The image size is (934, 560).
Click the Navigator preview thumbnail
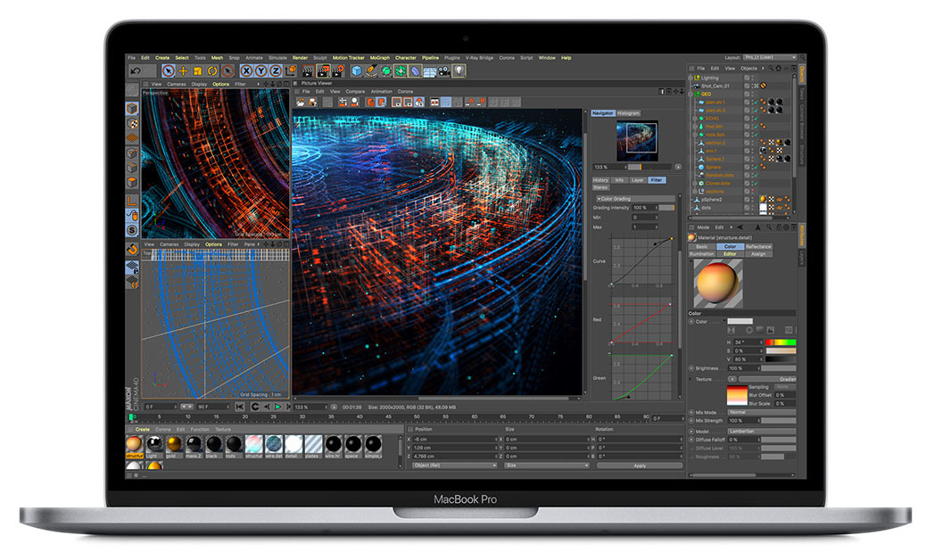(637, 141)
